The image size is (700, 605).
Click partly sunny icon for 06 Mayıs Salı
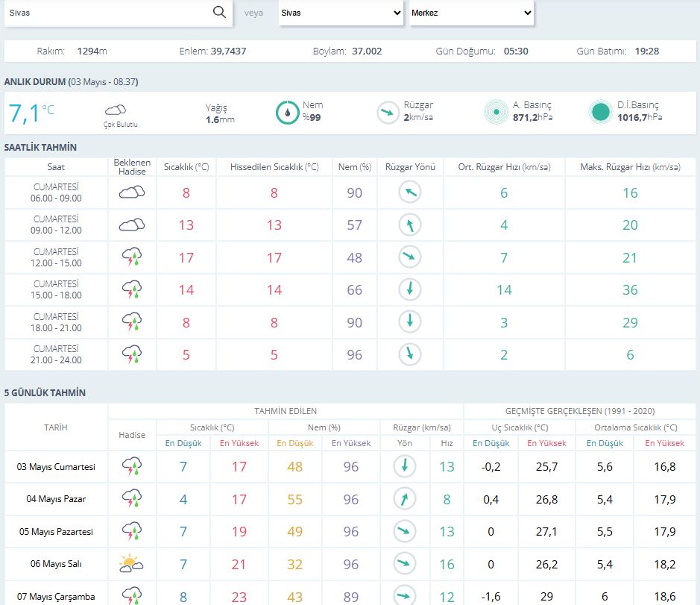(x=132, y=564)
